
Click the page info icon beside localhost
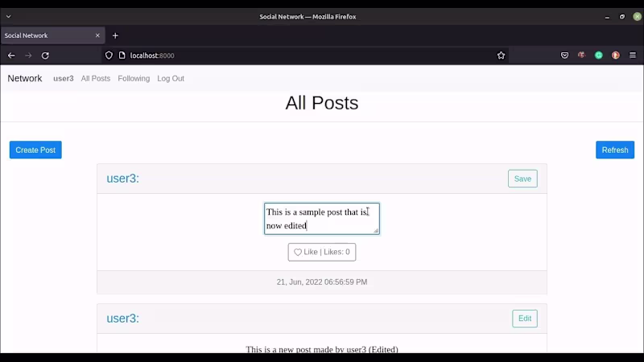click(x=122, y=56)
